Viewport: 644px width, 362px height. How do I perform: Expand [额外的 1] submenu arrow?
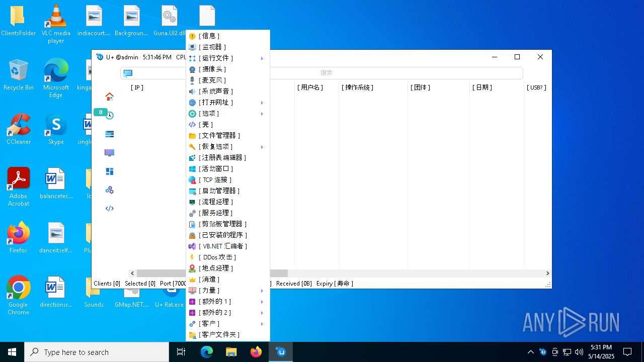click(x=262, y=302)
